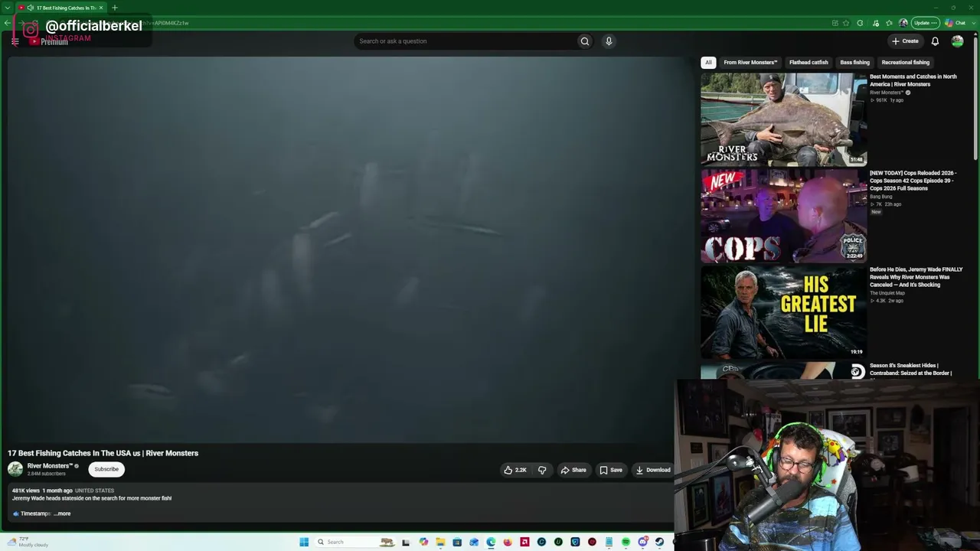The image size is (980, 551).
Task: Open the River Monsters channel name link
Action: (50, 466)
